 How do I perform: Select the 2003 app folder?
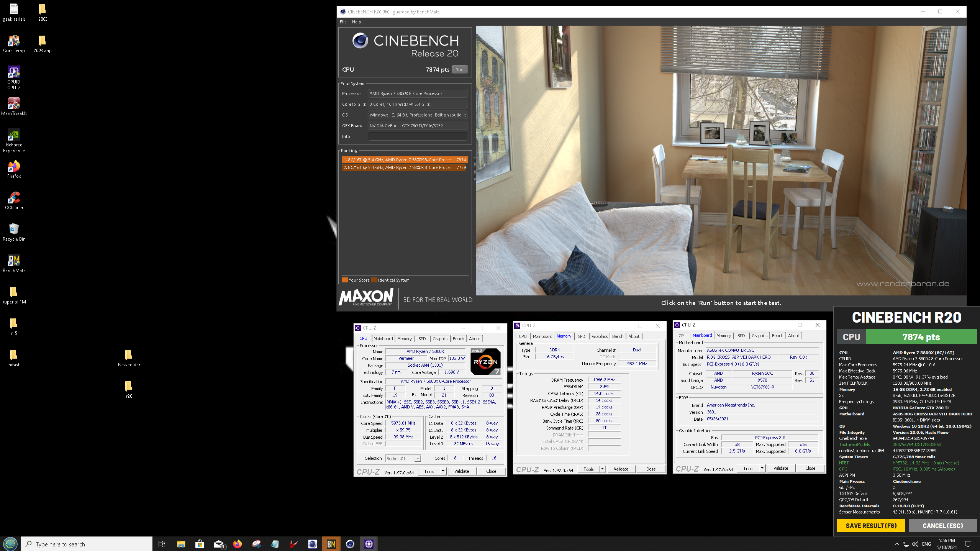(x=42, y=43)
